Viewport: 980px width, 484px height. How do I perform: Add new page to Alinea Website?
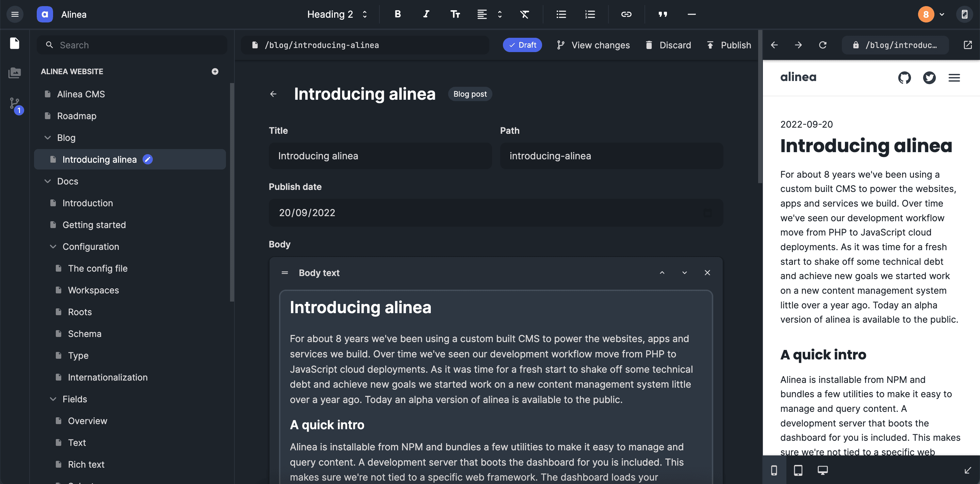tap(215, 71)
